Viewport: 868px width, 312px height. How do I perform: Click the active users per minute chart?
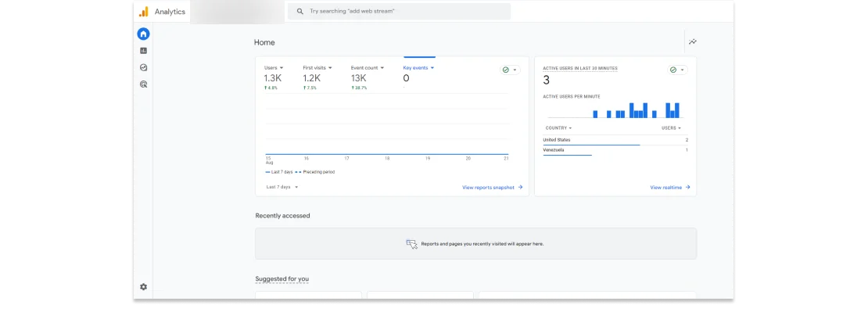(615, 109)
